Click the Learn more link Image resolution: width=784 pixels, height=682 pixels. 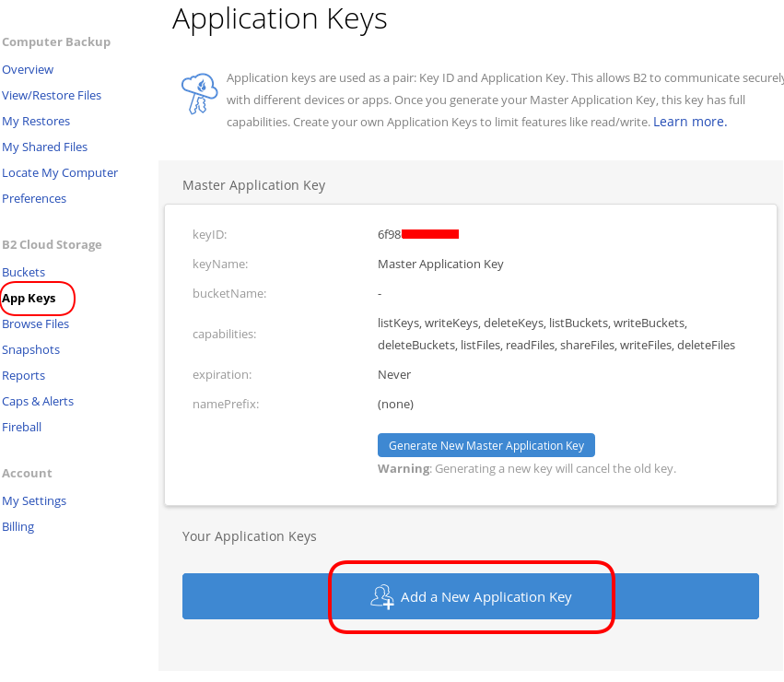(x=689, y=121)
